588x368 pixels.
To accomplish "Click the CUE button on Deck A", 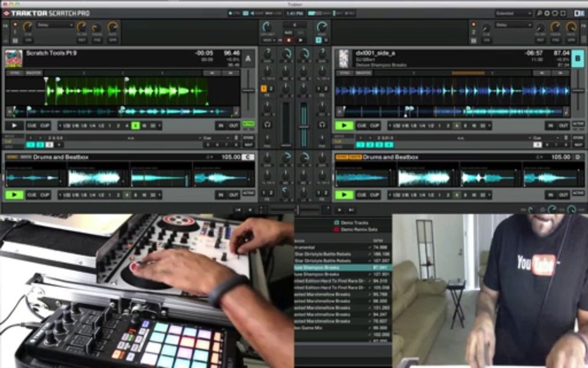I will 32,125.
